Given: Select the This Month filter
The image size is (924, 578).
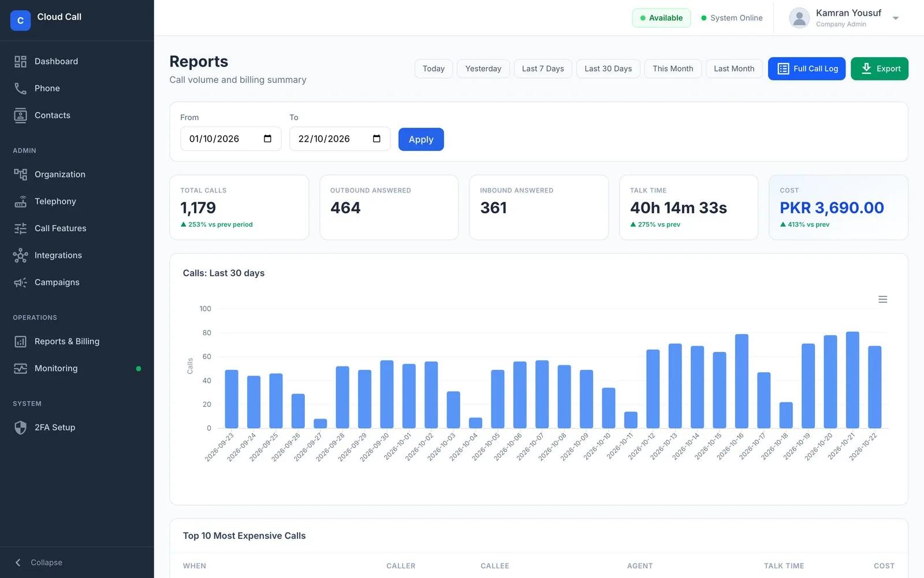Looking at the screenshot, I should [x=673, y=69].
